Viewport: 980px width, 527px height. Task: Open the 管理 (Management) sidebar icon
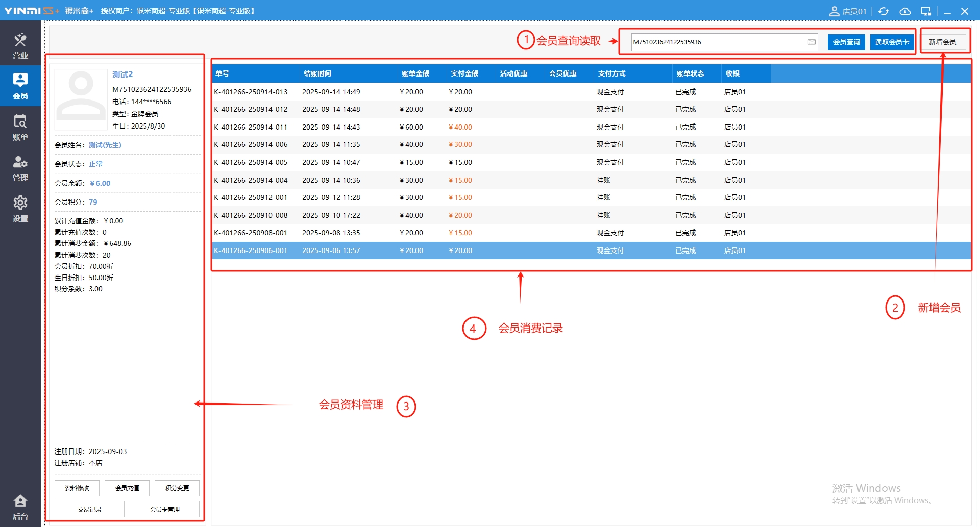(x=20, y=167)
